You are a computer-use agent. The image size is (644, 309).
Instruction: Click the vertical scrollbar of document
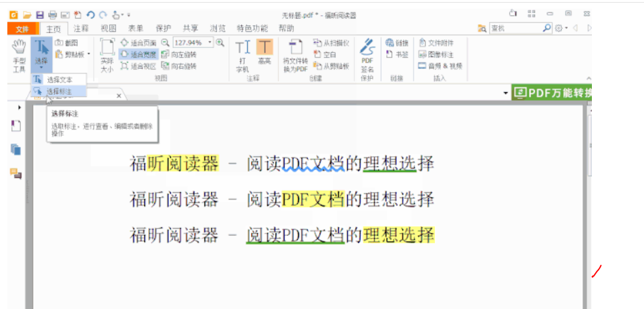tap(590, 145)
